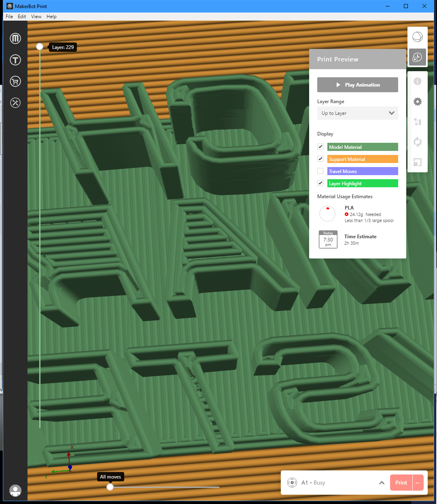This screenshot has height=504, width=437.
Task: Open the user account avatar icon
Action: 15,491
